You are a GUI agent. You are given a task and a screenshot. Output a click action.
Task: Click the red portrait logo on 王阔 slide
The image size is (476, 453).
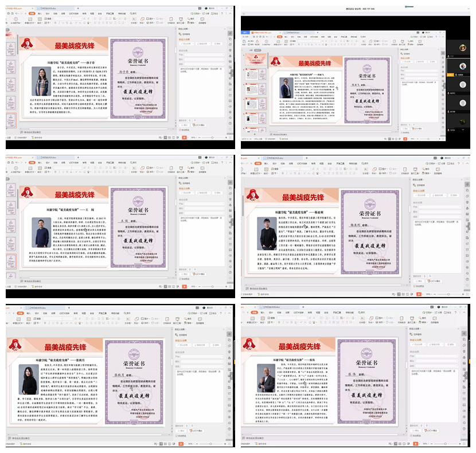[x=25, y=194]
